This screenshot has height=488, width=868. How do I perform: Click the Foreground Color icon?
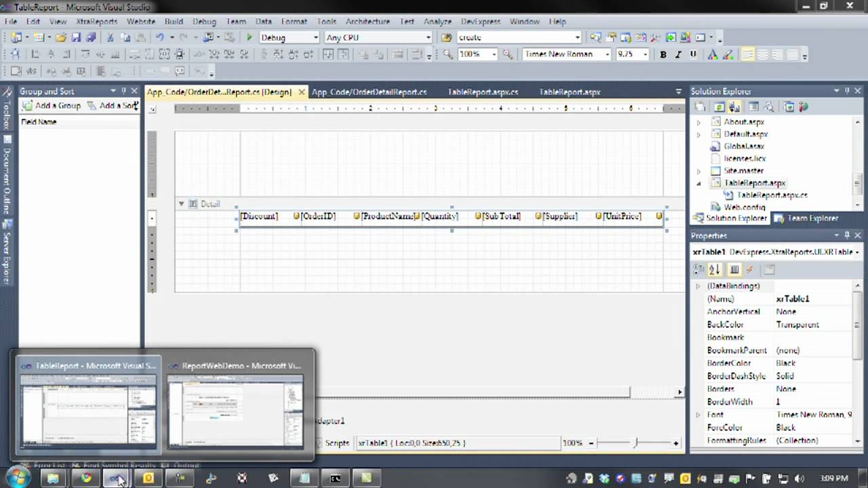tap(712, 54)
